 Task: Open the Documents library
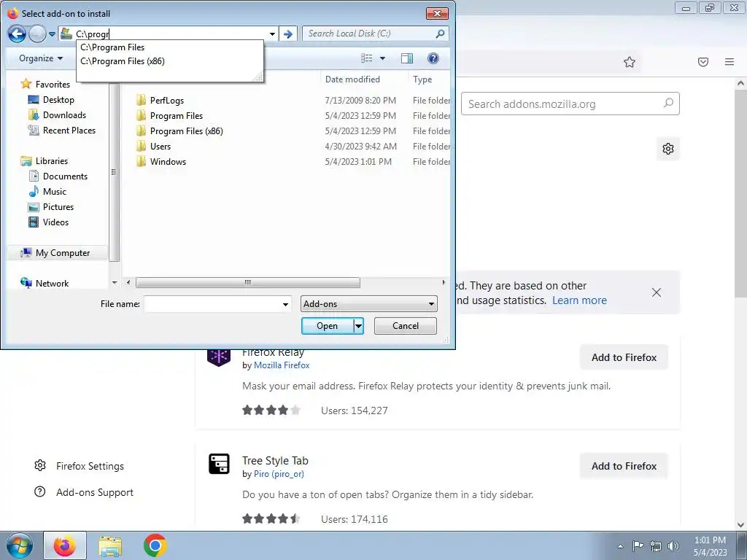[x=65, y=176]
